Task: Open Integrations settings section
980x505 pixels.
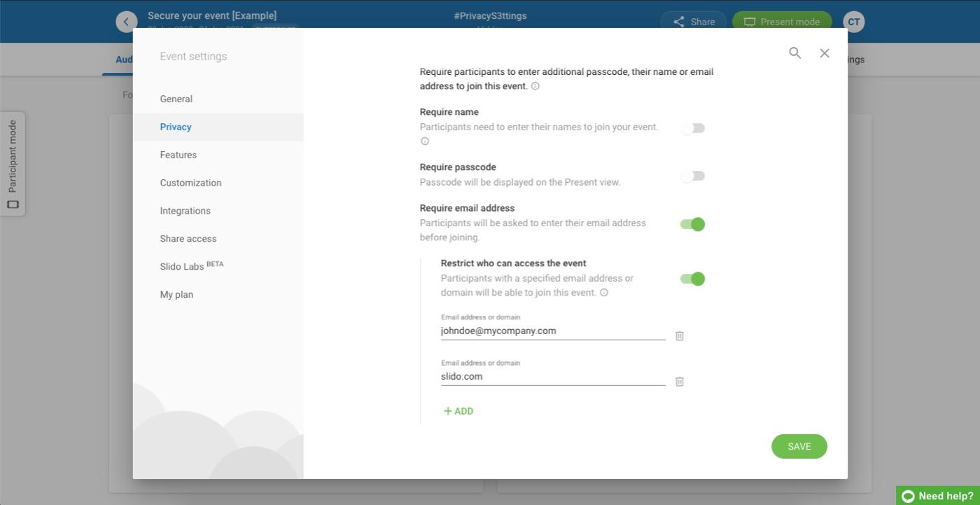Action: [x=218, y=211]
